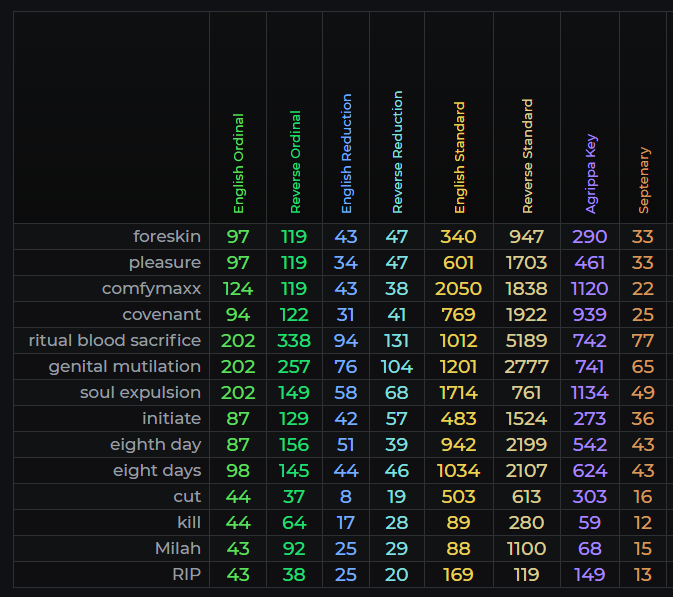Select the 'eighth day' row label

(x=155, y=445)
